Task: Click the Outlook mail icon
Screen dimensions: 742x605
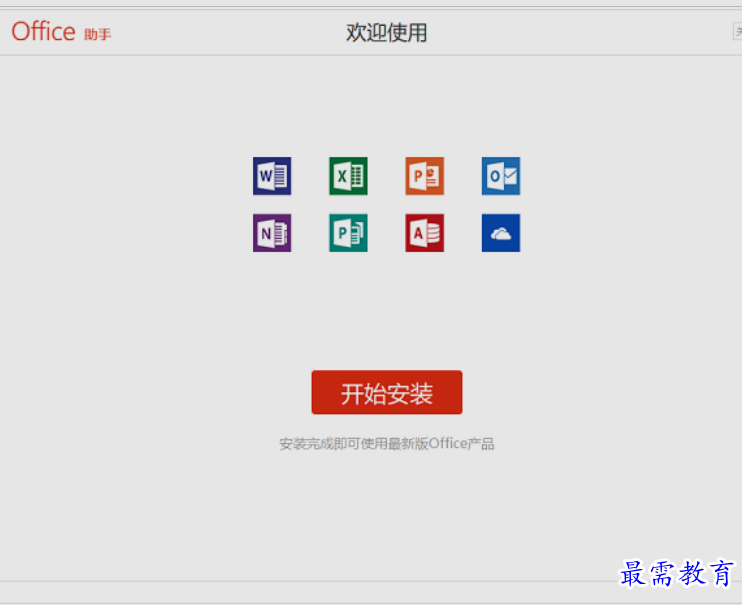Action: tap(501, 176)
